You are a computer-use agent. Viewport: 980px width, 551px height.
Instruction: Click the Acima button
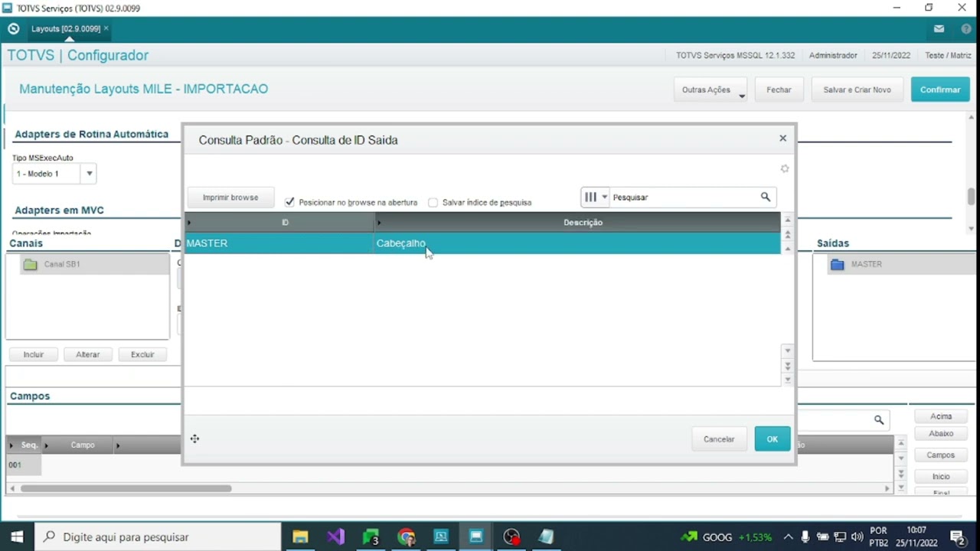(941, 416)
